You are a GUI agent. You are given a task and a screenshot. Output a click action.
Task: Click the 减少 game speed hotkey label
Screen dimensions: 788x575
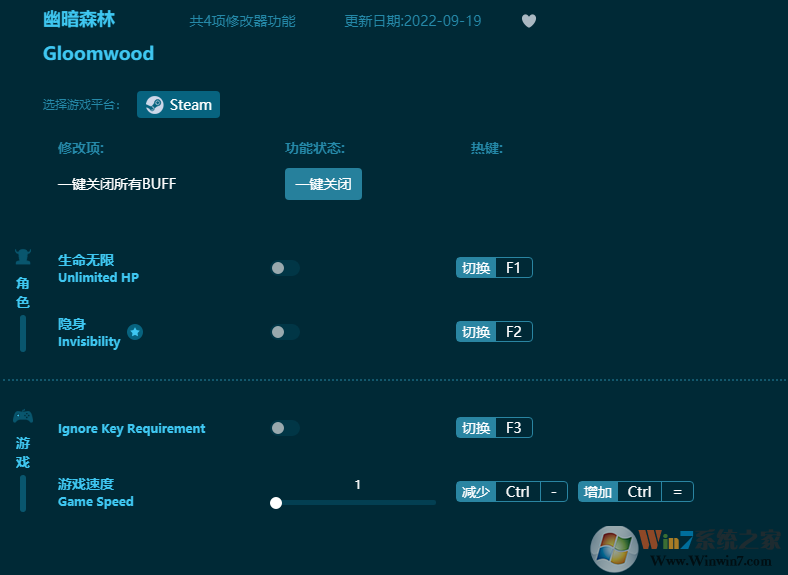point(476,492)
